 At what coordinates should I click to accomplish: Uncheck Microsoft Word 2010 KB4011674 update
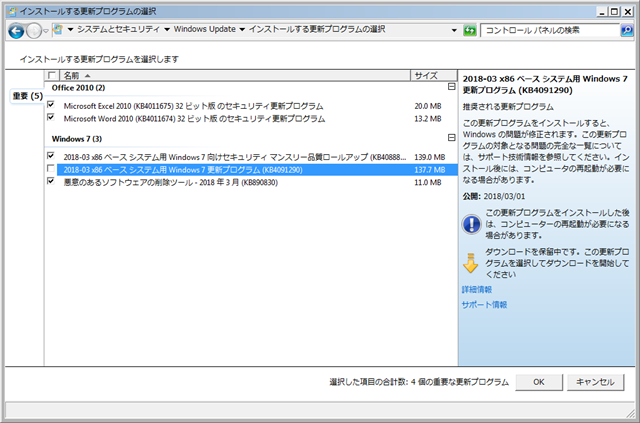pos(51,118)
